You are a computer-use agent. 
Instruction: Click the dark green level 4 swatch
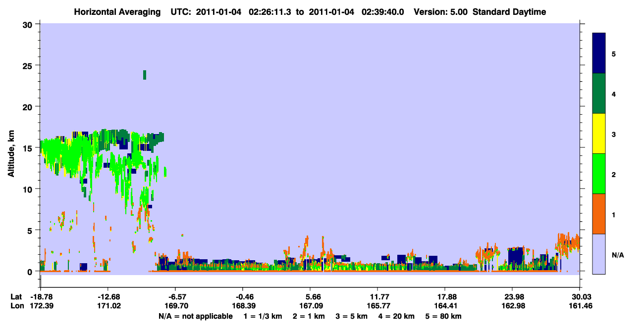(599, 94)
